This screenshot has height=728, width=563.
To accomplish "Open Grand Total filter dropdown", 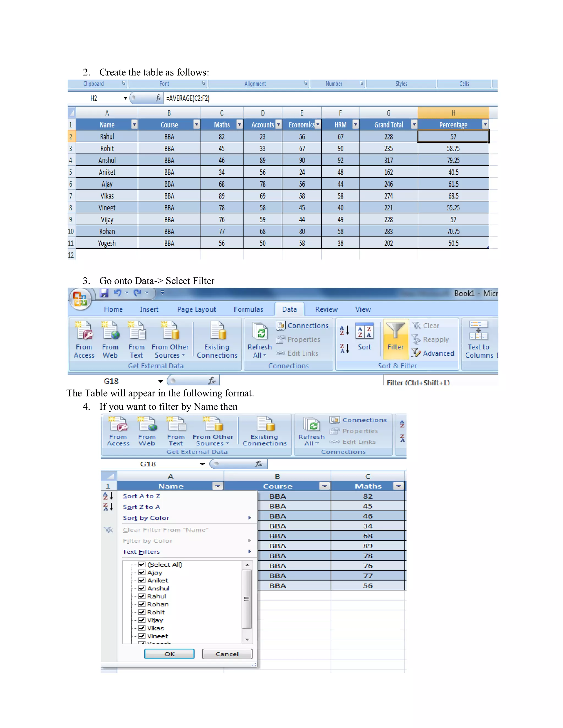I will [x=414, y=125].
